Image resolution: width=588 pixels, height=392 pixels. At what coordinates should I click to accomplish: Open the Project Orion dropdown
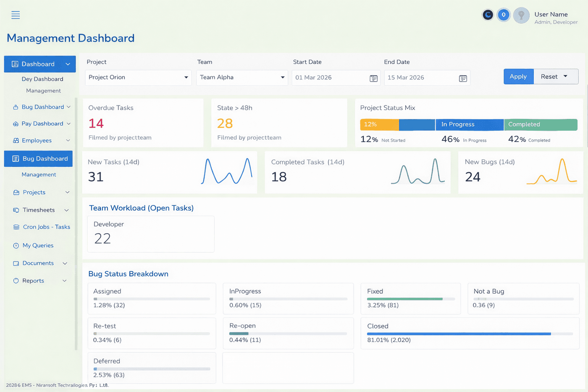pos(185,78)
